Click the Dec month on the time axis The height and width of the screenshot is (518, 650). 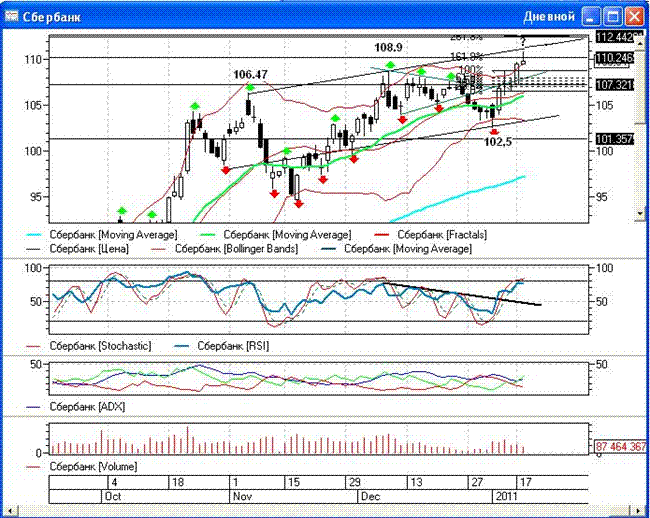(370, 496)
